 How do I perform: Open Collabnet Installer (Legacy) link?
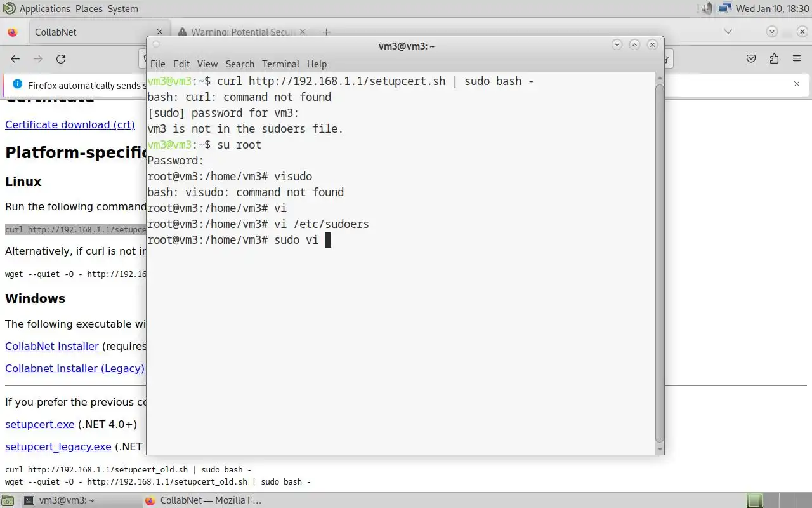click(x=75, y=368)
